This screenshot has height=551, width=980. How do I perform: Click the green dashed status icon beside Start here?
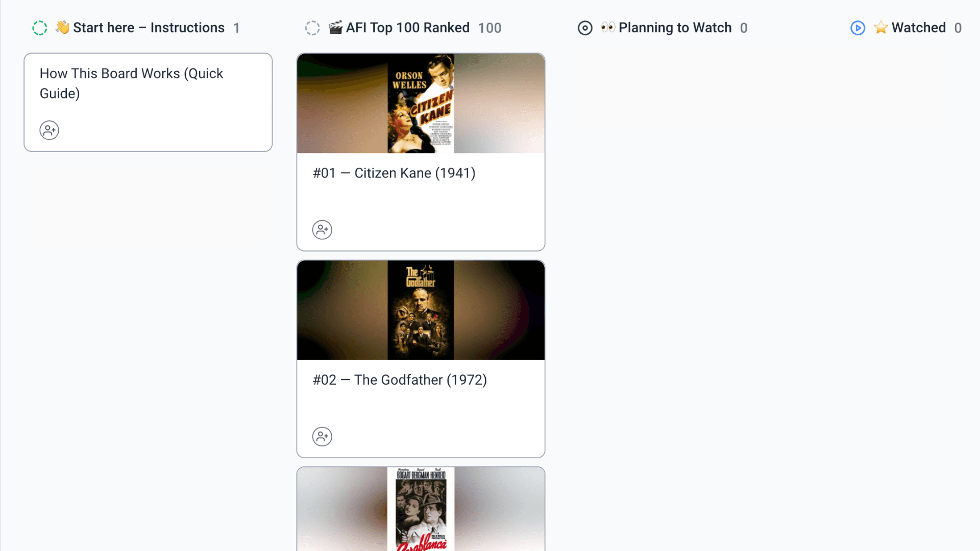tap(39, 28)
